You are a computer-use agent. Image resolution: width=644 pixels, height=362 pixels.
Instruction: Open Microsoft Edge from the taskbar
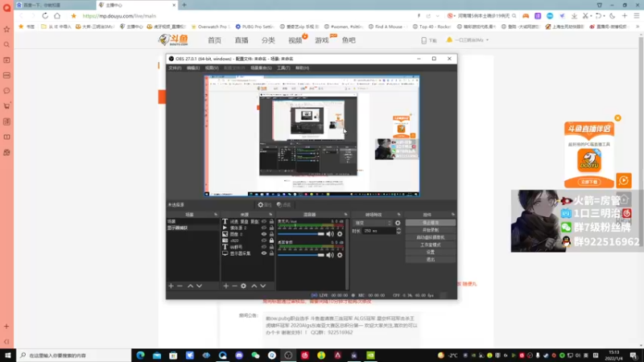[140, 356]
